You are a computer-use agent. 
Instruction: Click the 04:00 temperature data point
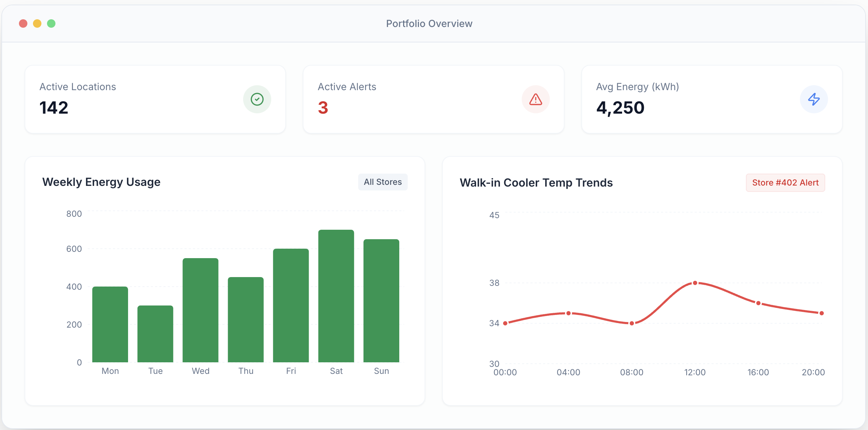568,313
